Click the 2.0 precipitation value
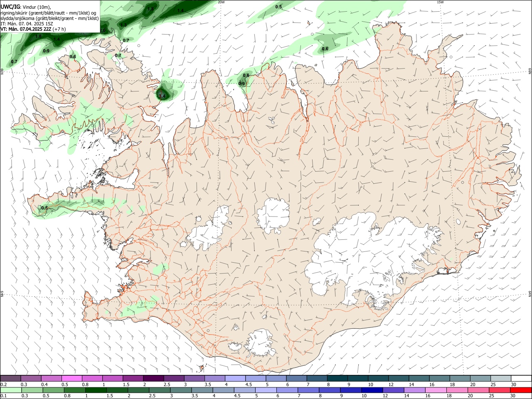Image resolution: width=532 pixels, height=399 pixels. point(102,31)
